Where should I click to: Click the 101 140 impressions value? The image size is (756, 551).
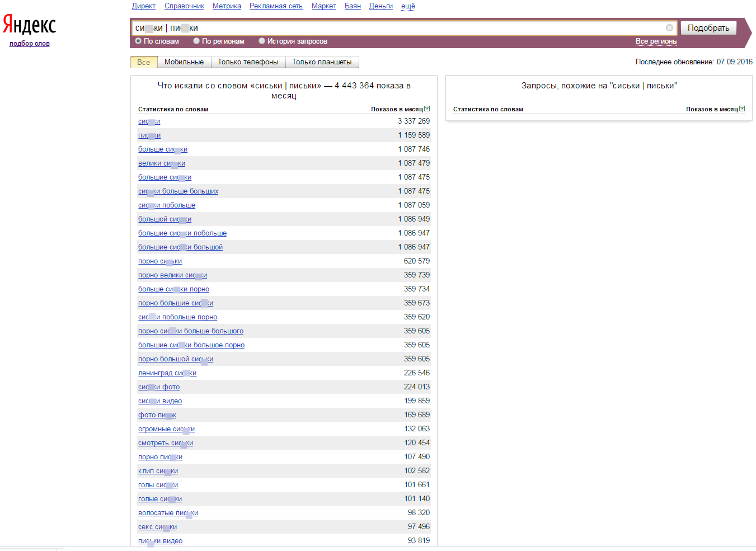[417, 499]
